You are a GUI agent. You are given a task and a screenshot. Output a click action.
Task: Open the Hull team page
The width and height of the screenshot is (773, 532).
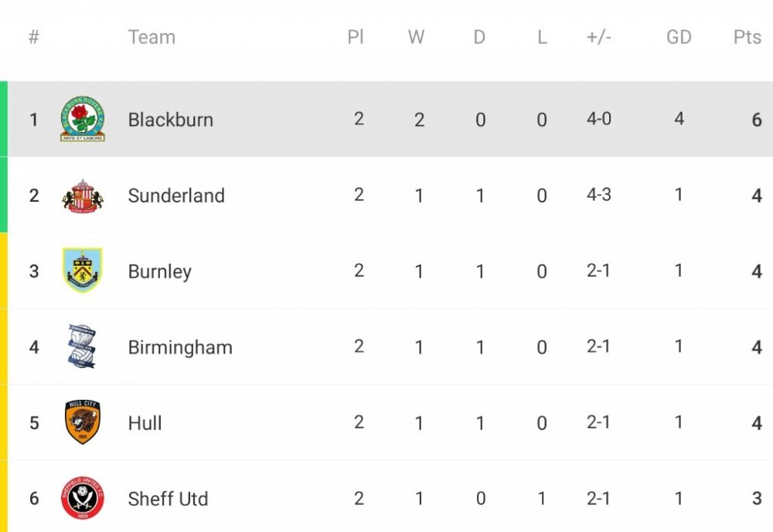145,423
